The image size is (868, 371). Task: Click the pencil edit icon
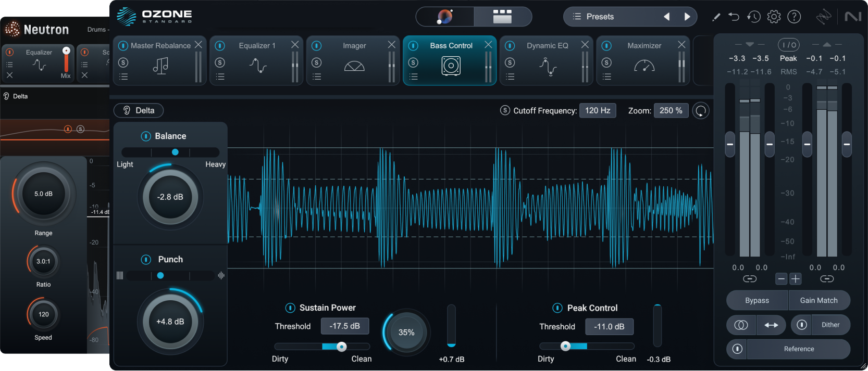click(x=716, y=17)
